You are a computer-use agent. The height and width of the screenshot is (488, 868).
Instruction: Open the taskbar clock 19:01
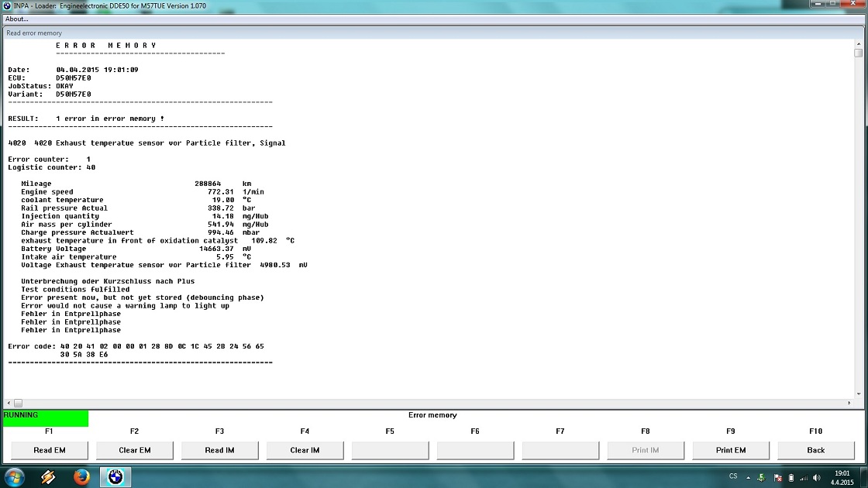coord(842,477)
